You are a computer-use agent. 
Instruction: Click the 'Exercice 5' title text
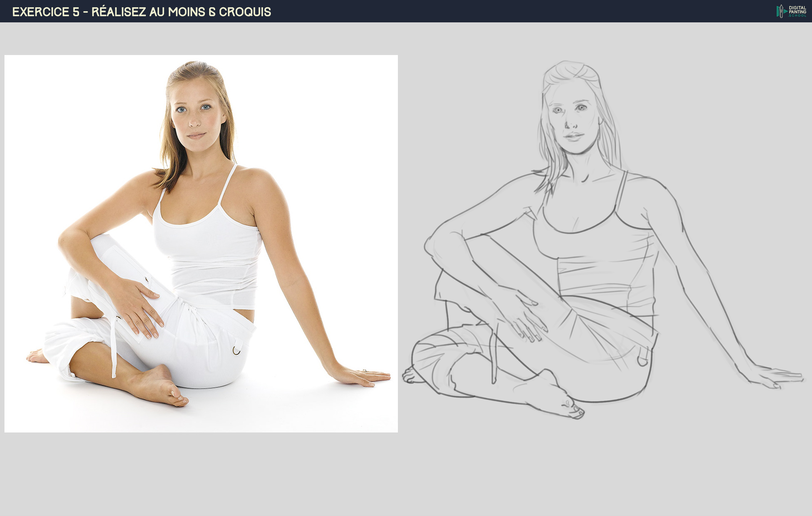(x=46, y=12)
